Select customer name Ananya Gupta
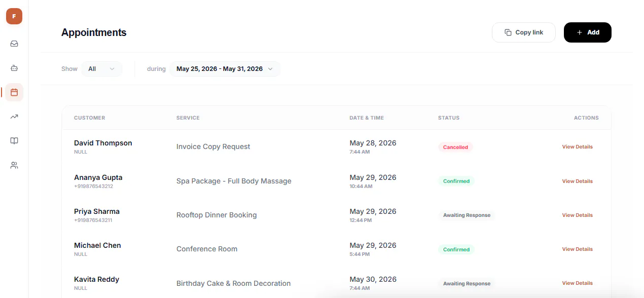Viewport: 644px width, 298px height. click(98, 178)
